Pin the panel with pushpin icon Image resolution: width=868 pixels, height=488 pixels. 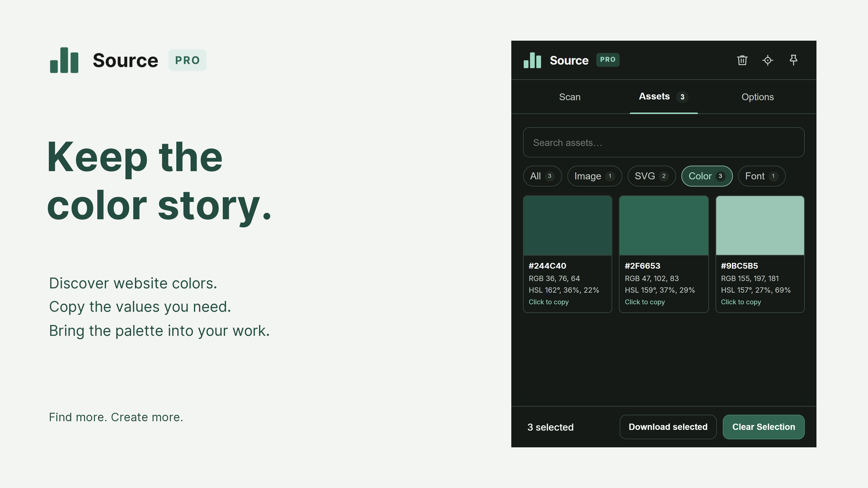[x=793, y=60]
